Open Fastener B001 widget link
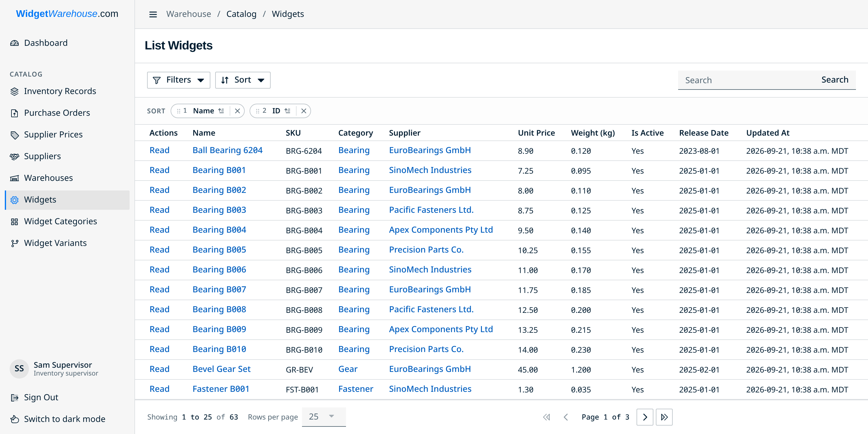Screen dimensions: 868x434 click(221, 389)
